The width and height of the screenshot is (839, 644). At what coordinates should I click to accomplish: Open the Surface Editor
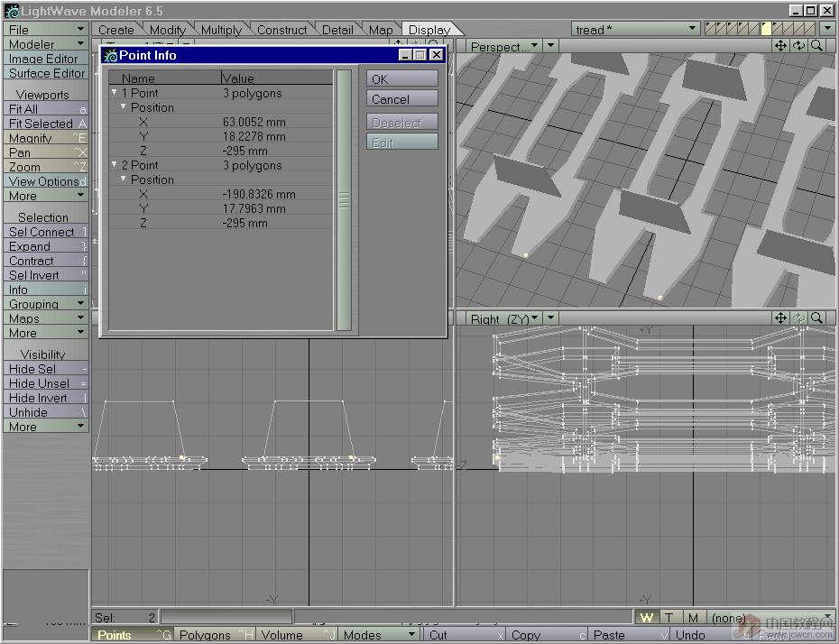pyautogui.click(x=46, y=73)
